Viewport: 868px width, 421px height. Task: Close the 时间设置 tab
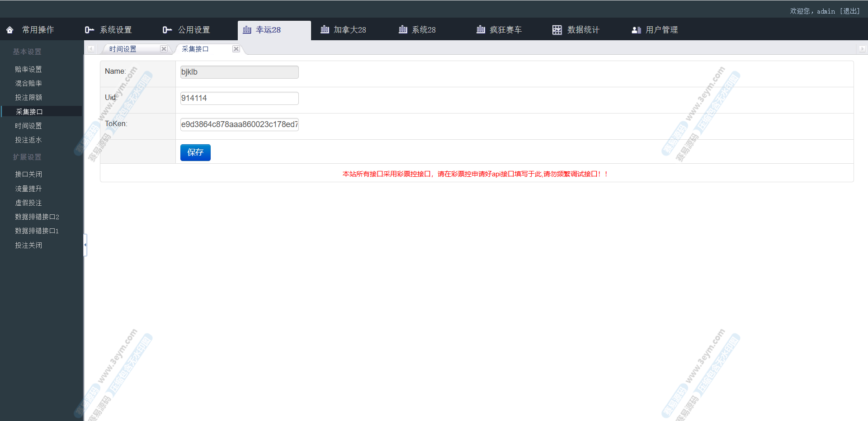point(164,49)
